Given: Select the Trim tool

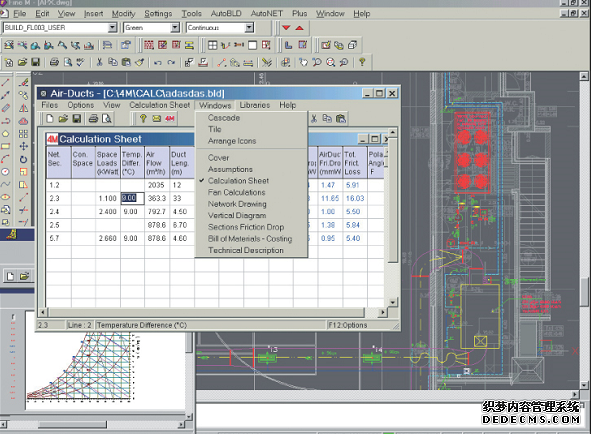Looking at the screenshot, I should [23, 210].
